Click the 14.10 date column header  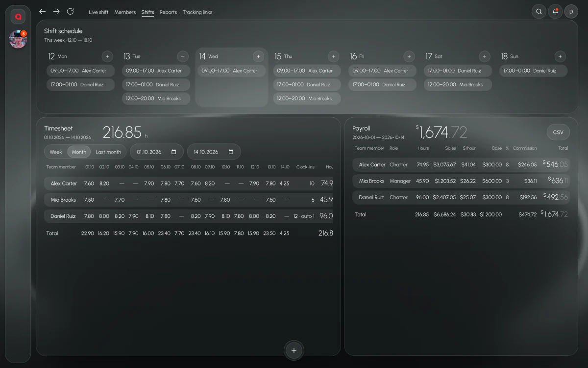point(285,167)
